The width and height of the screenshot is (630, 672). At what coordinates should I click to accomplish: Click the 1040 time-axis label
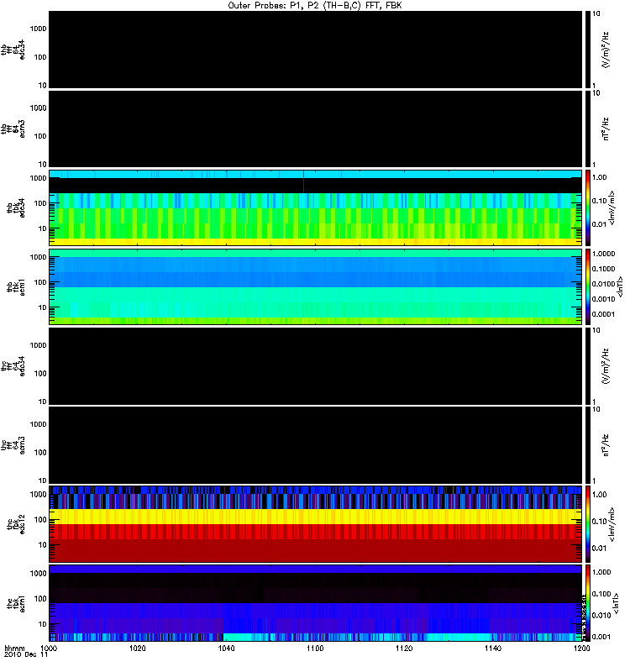click(226, 648)
